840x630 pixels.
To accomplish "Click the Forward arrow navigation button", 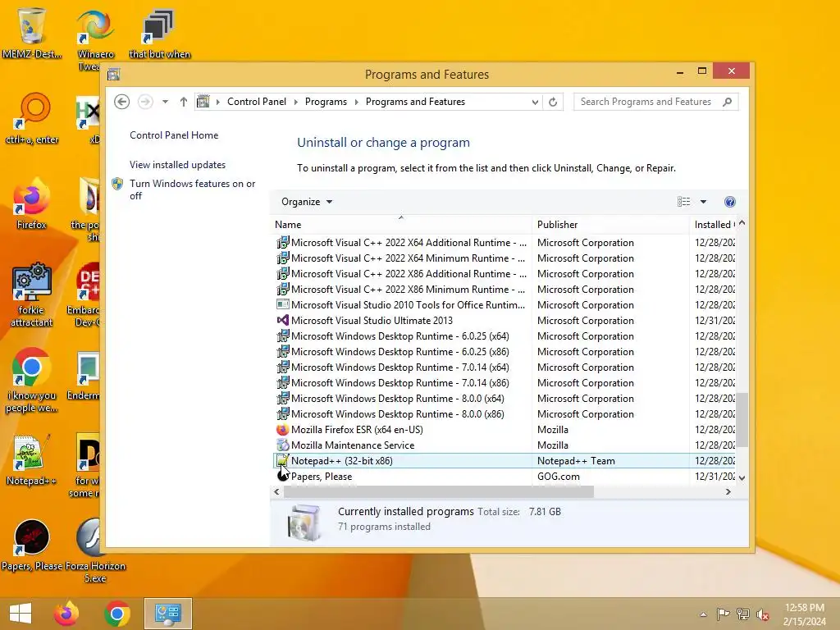I will (145, 102).
